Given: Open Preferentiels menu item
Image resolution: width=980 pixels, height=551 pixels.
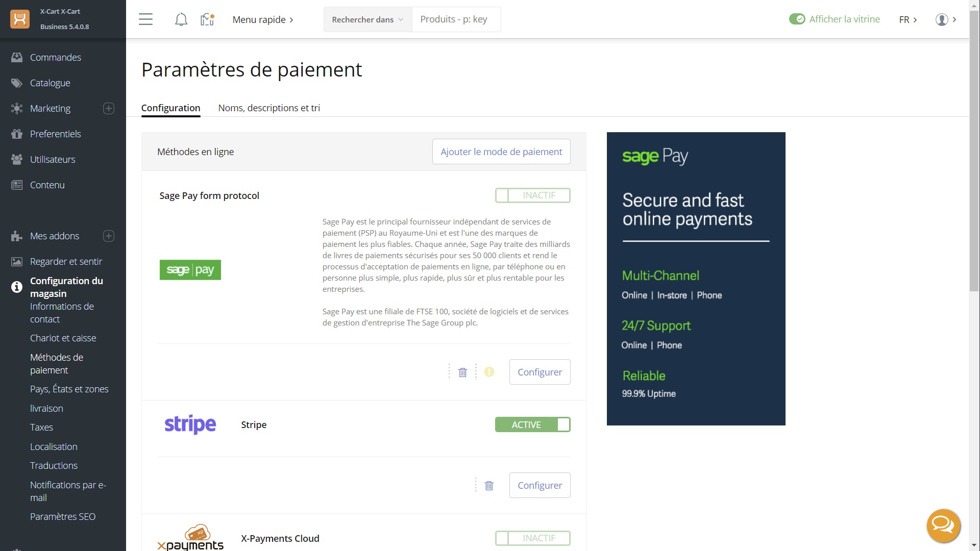Looking at the screenshot, I should click(56, 134).
